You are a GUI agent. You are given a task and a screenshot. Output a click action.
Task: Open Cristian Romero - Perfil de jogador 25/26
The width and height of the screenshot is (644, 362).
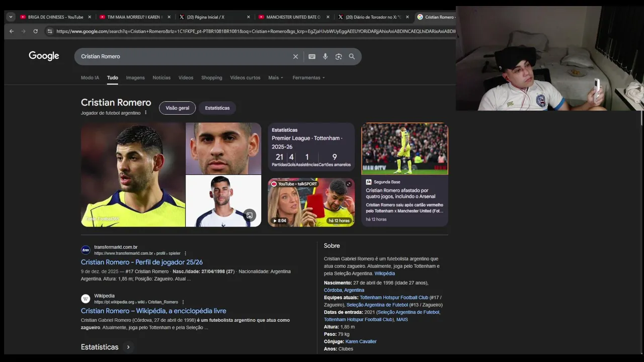pyautogui.click(x=142, y=262)
